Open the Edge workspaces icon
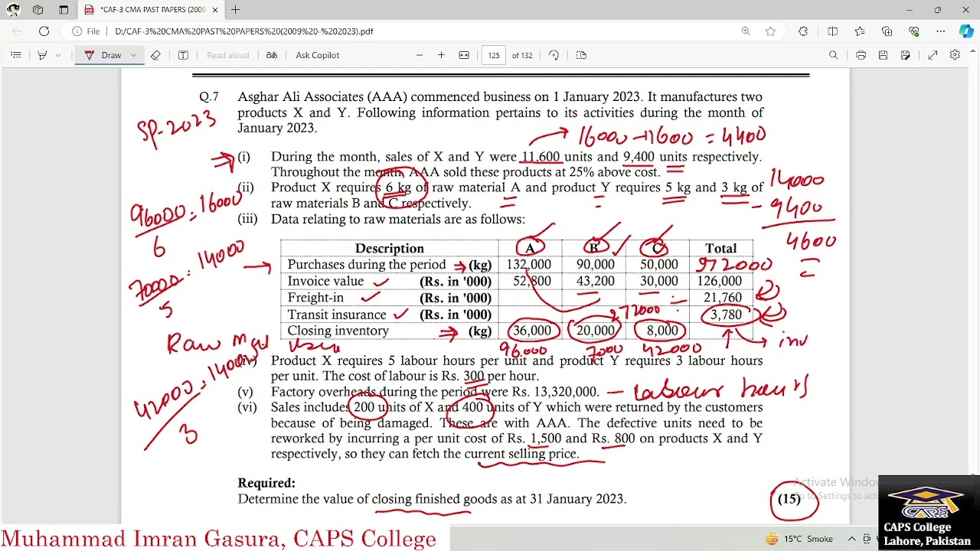The height and width of the screenshot is (551, 980). (38, 10)
